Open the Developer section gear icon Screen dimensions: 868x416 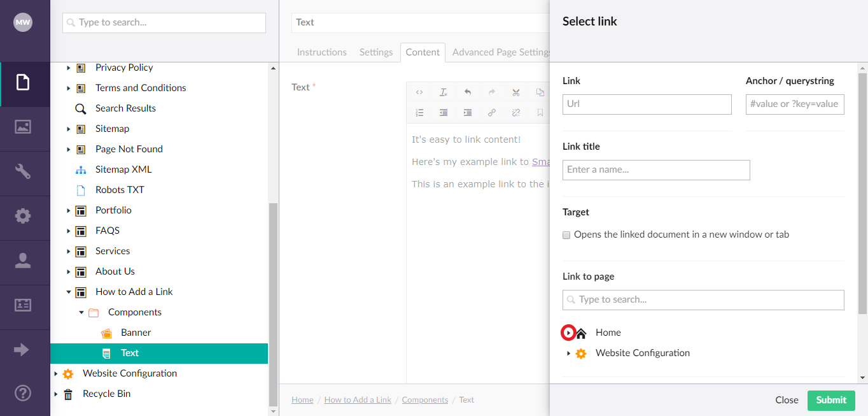23,216
